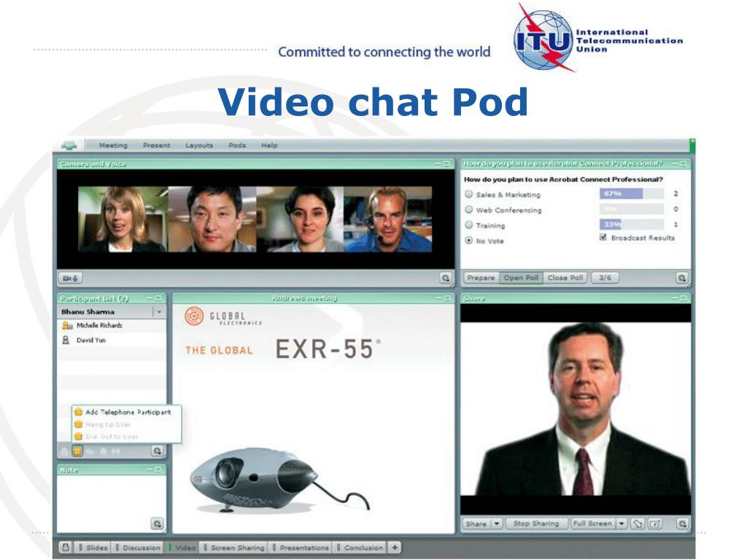Open the Share button dropdown arrow
This screenshot has width=747, height=560.
tap(496, 524)
